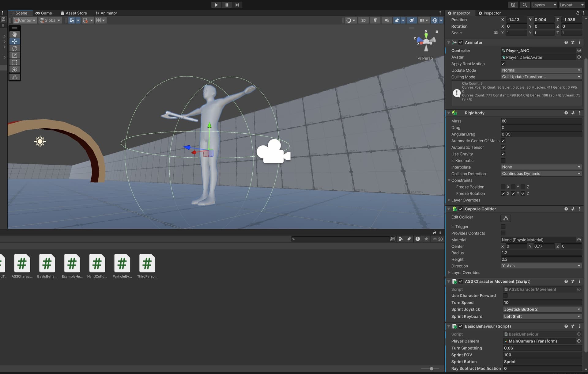Viewport: 588px width, 374px height.
Task: Disable Apply Root Motion
Action: (503, 64)
